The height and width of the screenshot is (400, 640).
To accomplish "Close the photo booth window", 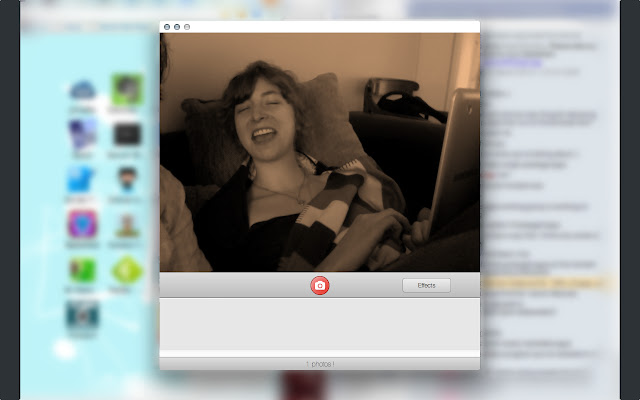I will 166,27.
